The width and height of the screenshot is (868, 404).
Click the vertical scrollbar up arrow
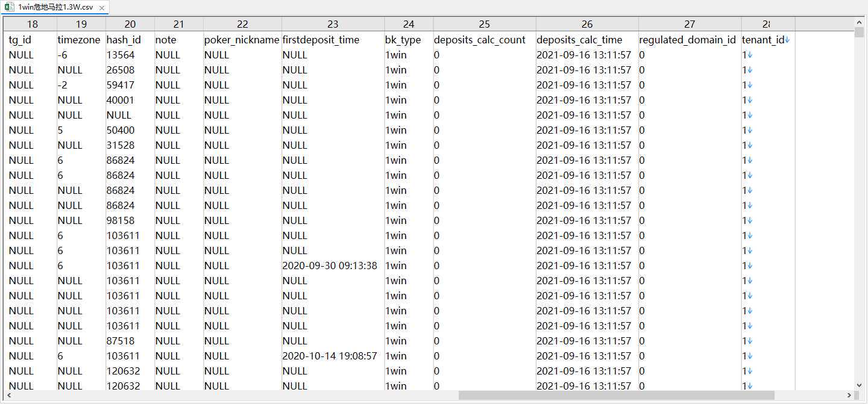pos(859,22)
